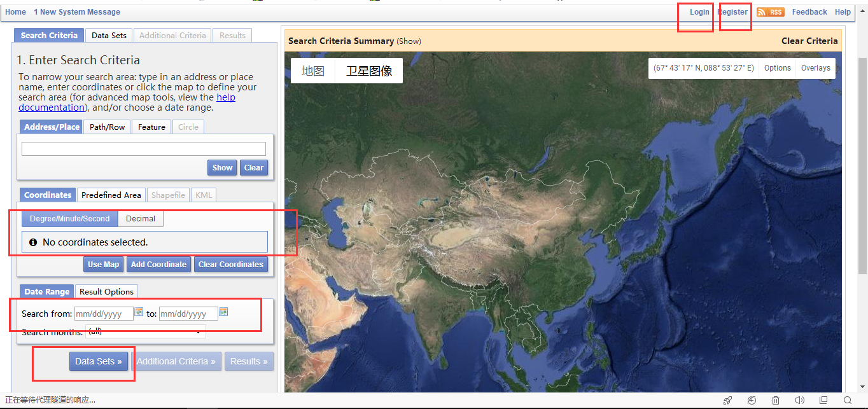Select Decimal coordinate format

pyautogui.click(x=140, y=218)
